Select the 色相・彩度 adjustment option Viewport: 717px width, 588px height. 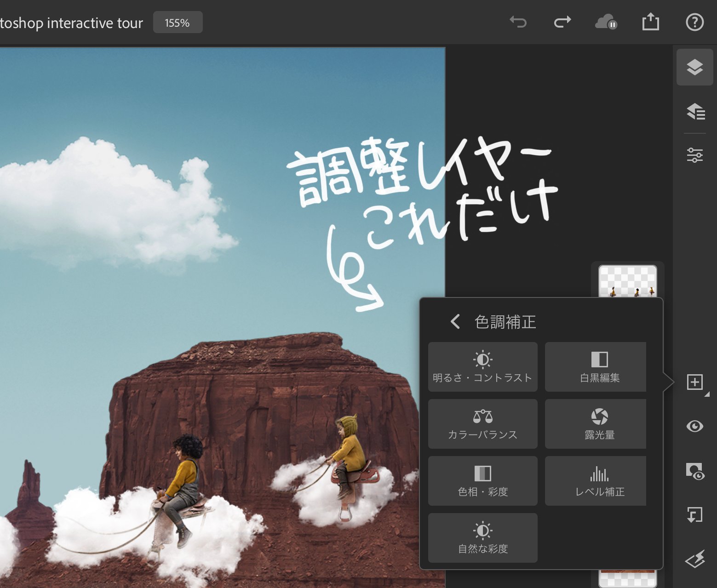tap(482, 481)
